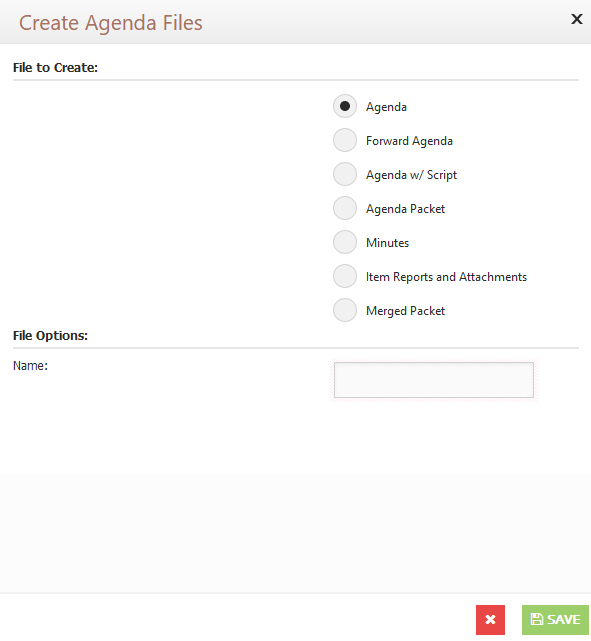
Task: Choose Item Reports and Attachments radio button
Action: click(x=345, y=276)
